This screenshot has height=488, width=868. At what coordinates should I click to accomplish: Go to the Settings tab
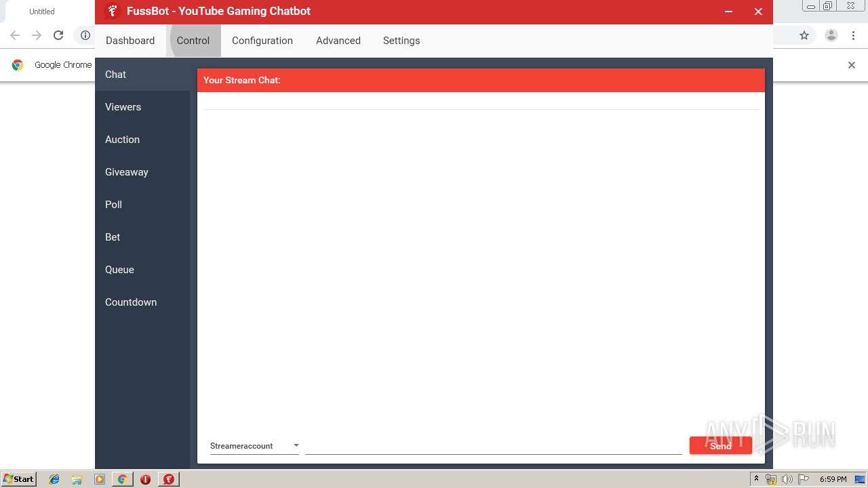(x=401, y=41)
